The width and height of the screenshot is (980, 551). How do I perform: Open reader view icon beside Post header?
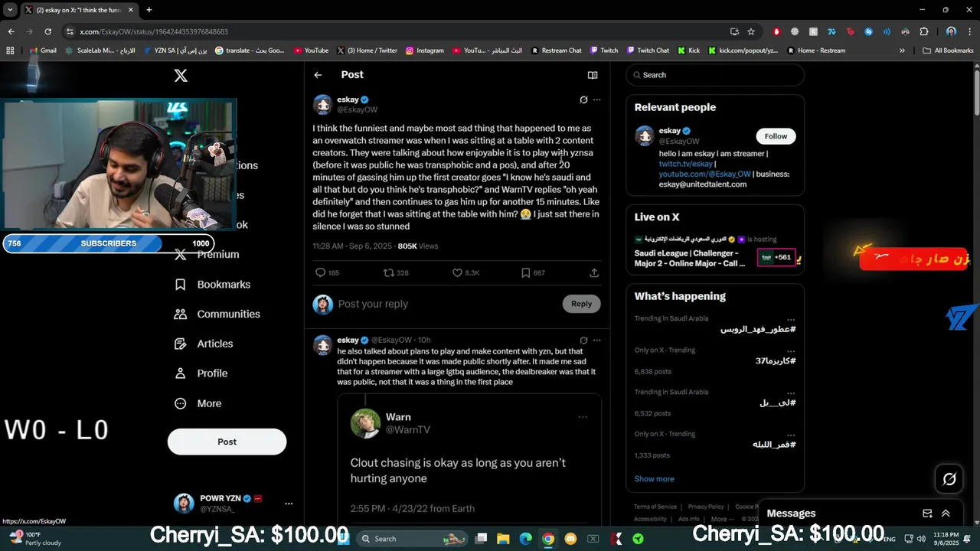[592, 75]
